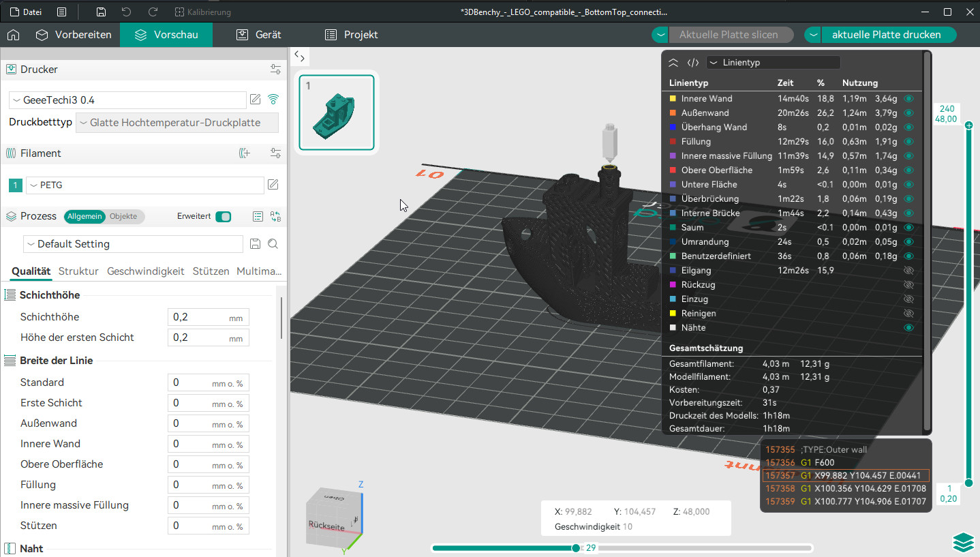Click the home icon
This screenshot has width=980, height=557.
[x=13, y=35]
